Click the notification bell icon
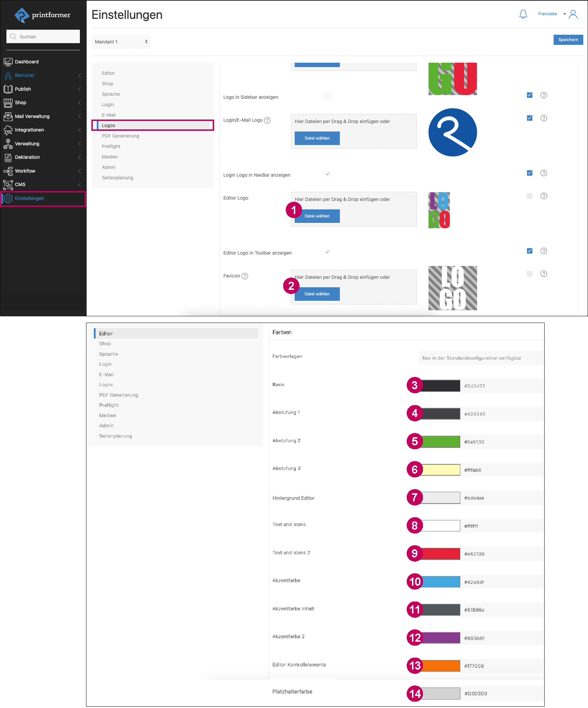 523,14
